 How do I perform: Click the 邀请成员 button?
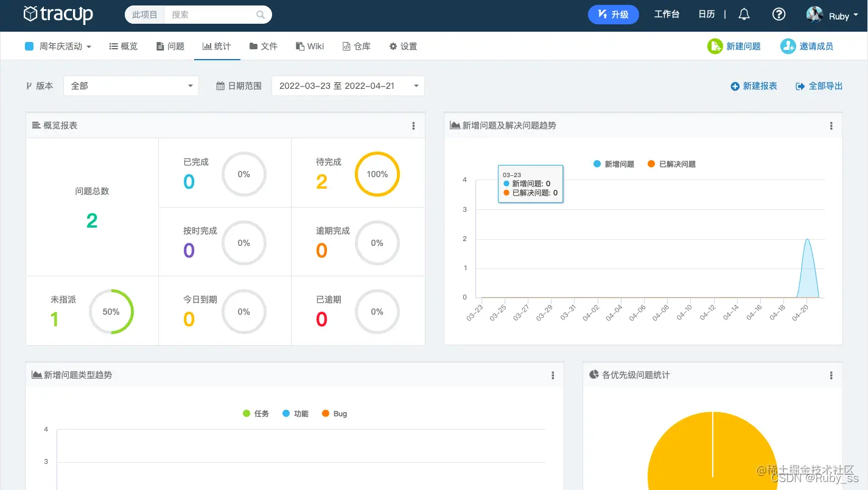(x=807, y=46)
